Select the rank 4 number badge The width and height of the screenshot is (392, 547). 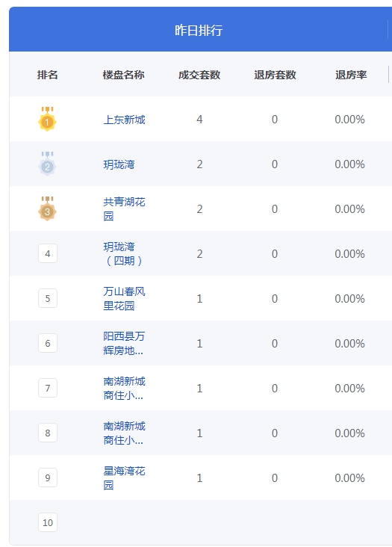click(48, 253)
